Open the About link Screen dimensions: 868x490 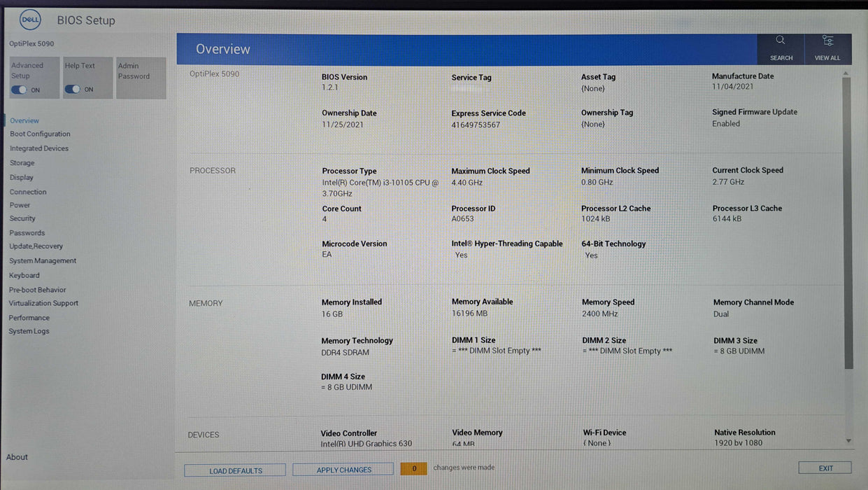pyautogui.click(x=16, y=456)
